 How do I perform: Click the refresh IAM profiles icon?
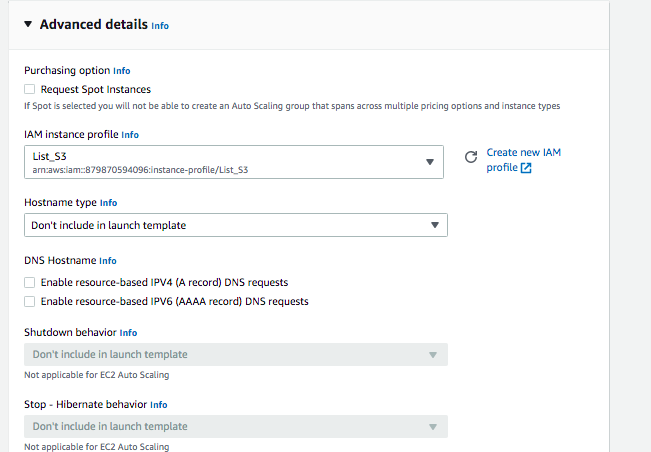click(471, 157)
